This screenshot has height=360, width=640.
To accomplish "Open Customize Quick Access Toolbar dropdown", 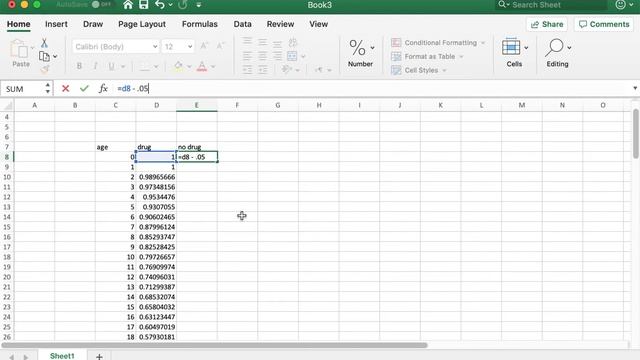I will [199, 5].
